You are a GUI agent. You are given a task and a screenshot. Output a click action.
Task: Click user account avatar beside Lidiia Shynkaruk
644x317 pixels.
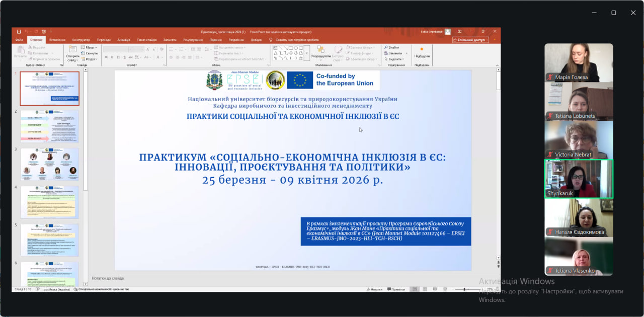coord(448,31)
